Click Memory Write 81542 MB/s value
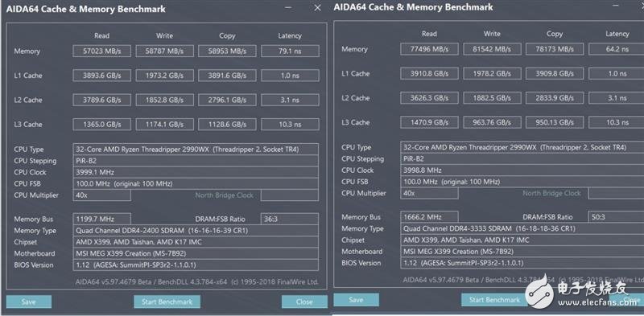 pos(492,49)
